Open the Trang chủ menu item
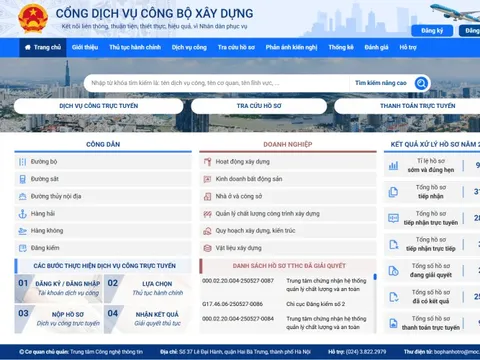Viewport: 480px width, 360px height. (x=43, y=47)
